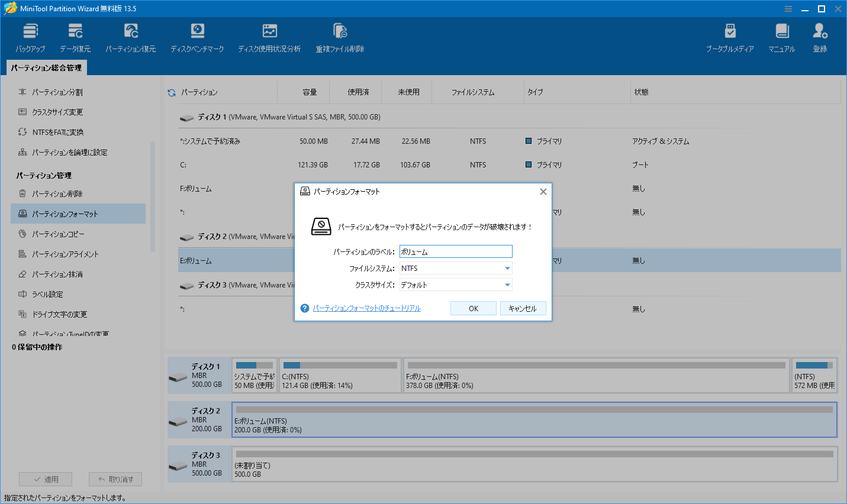847x504 pixels.
Task: Open パーティション復元 partition recovery
Action: click(x=130, y=36)
